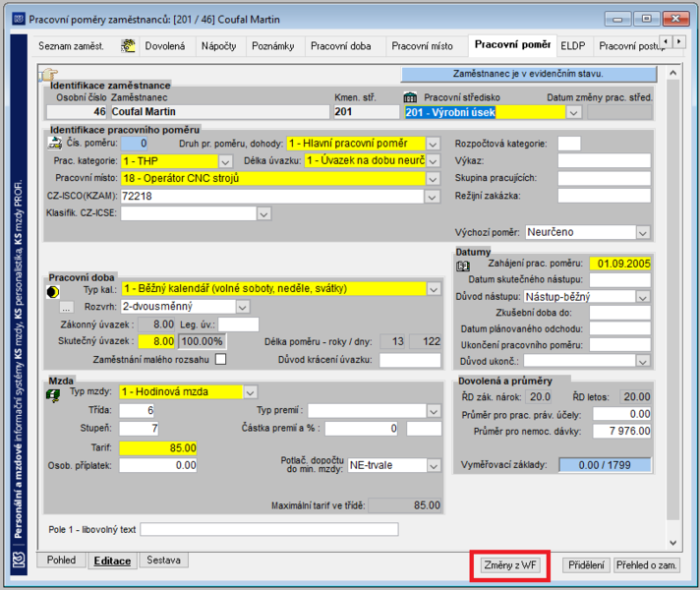700x590 pixels.
Task: Open the Typ kal. calendar dropdown
Action: point(434,289)
